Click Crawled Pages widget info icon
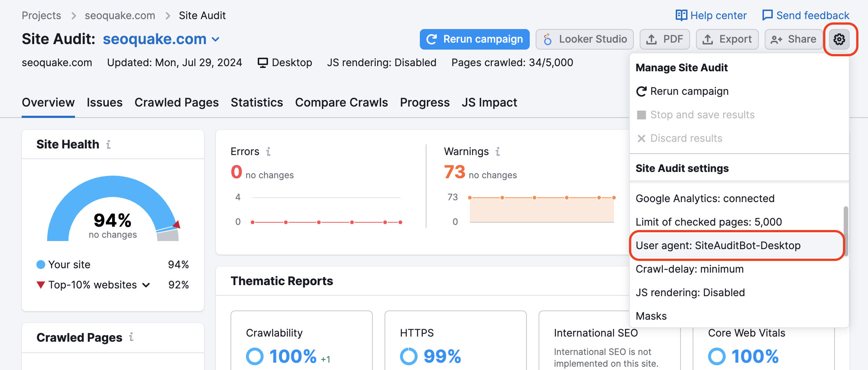Screen dimensions: 868x370 [131, 337]
